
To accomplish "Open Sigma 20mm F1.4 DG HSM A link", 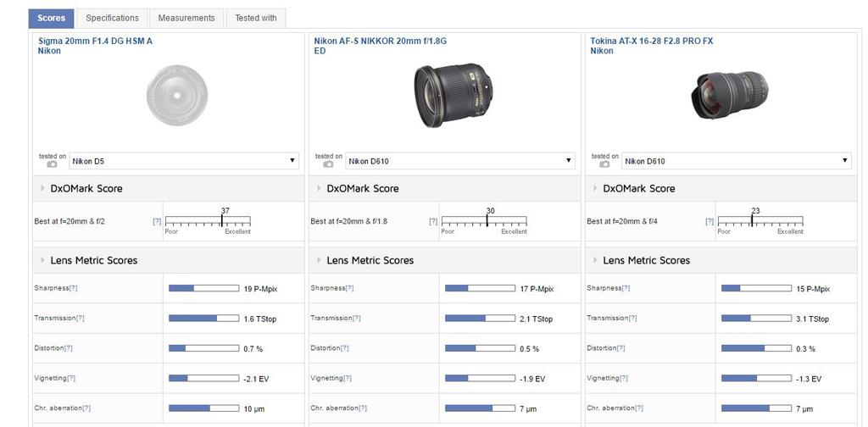I will coord(95,41).
